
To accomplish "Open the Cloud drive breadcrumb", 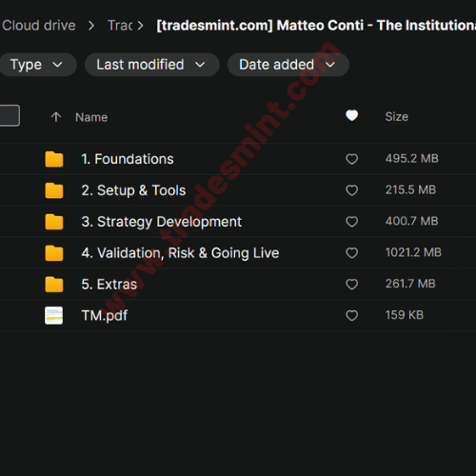I will pyautogui.click(x=39, y=26).
